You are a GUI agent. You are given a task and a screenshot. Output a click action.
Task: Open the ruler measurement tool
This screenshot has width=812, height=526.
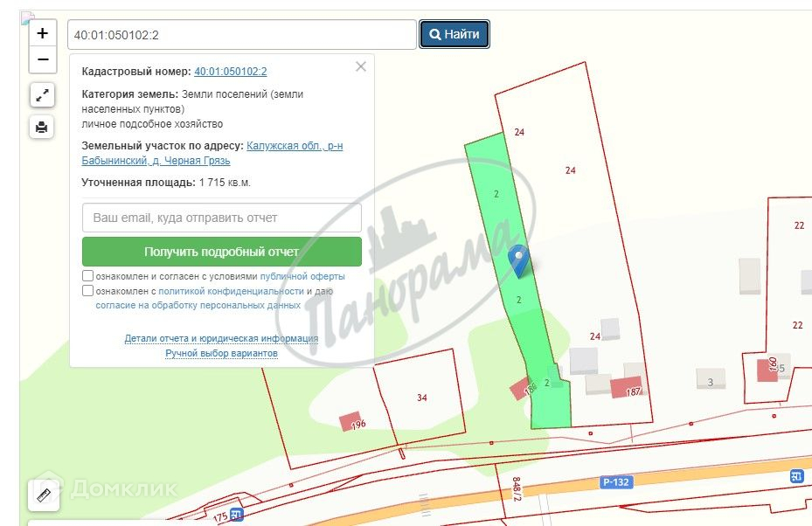point(44,495)
